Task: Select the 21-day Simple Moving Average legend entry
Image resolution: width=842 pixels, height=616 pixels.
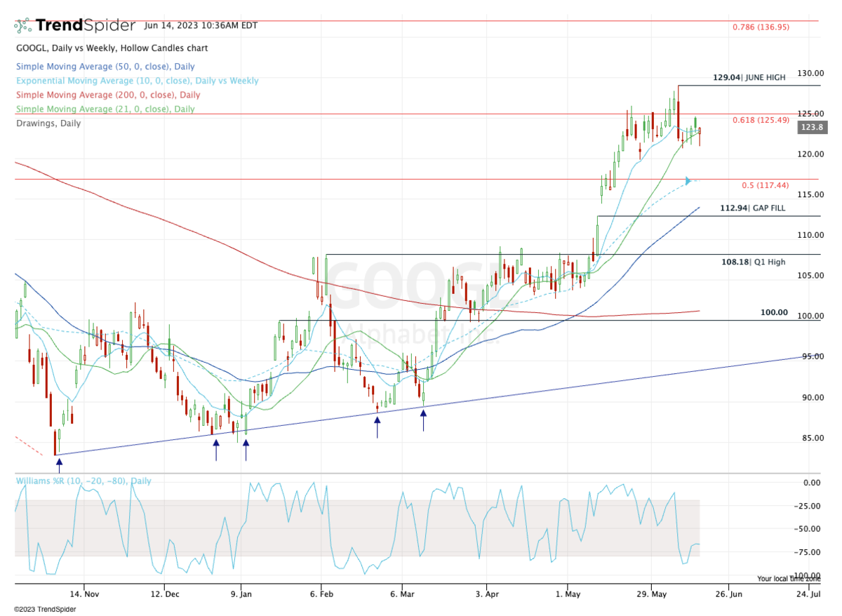Action: pos(105,109)
